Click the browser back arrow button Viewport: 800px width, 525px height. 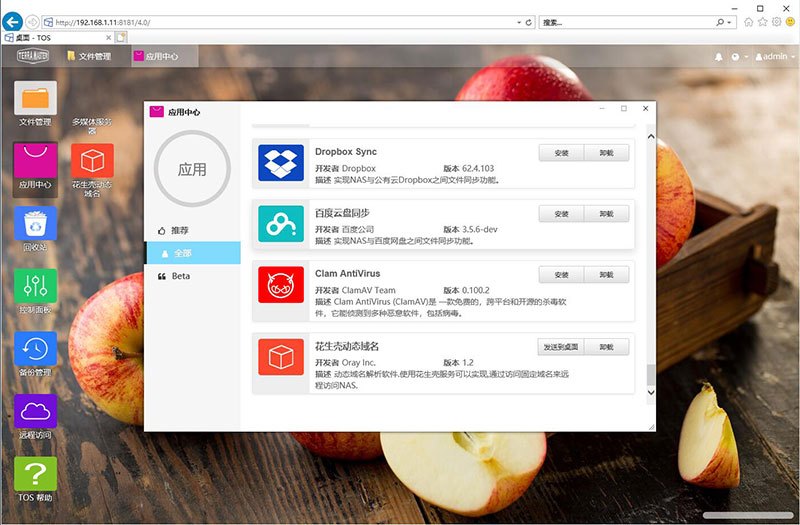click(x=13, y=22)
